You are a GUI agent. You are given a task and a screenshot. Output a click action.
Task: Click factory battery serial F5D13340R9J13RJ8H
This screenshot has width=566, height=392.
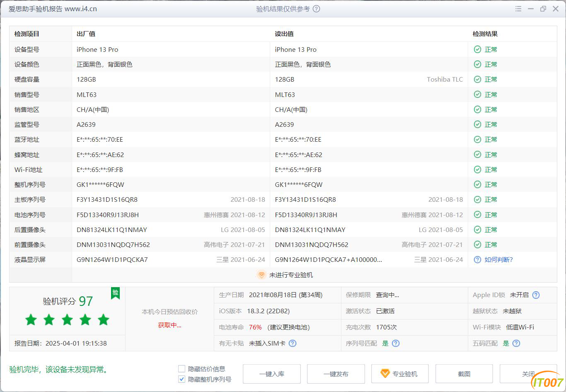tap(108, 215)
